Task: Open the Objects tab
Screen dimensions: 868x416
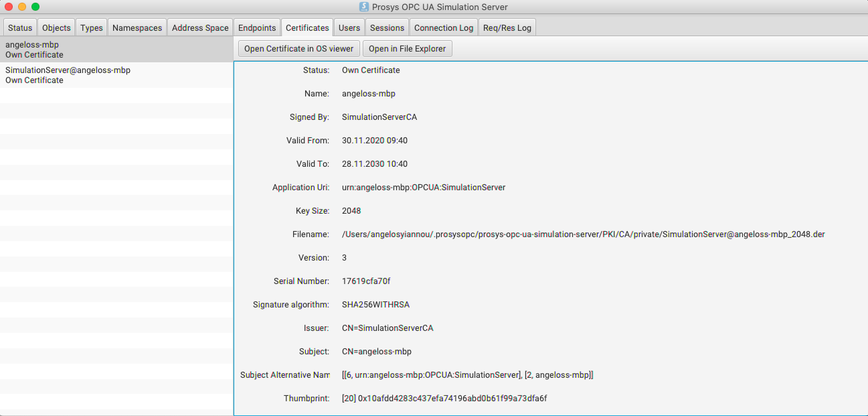Action: click(x=56, y=27)
